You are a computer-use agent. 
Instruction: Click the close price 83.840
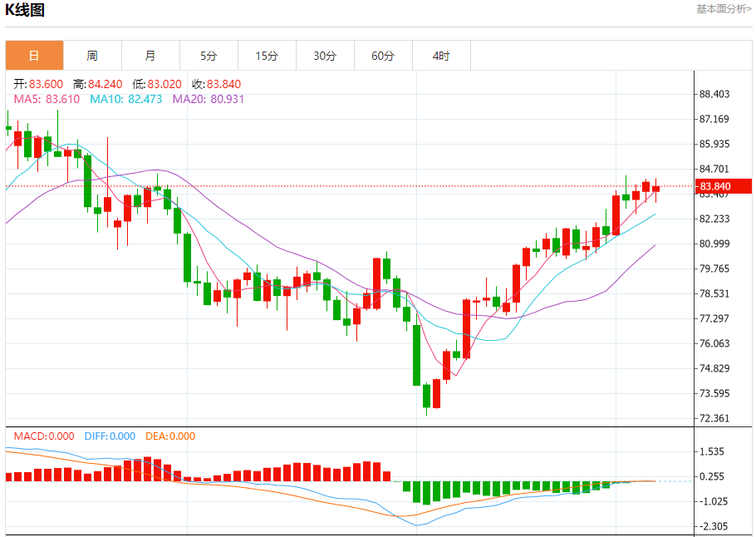pyautogui.click(x=223, y=84)
